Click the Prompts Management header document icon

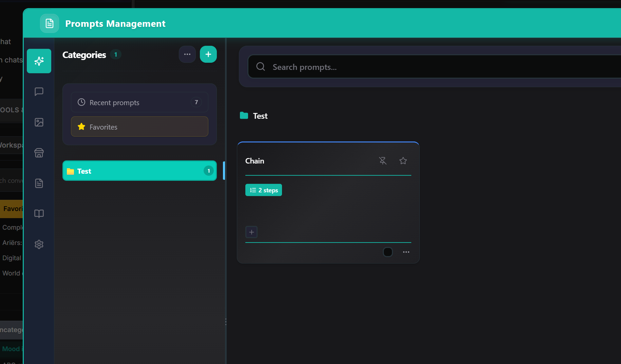[50, 23]
